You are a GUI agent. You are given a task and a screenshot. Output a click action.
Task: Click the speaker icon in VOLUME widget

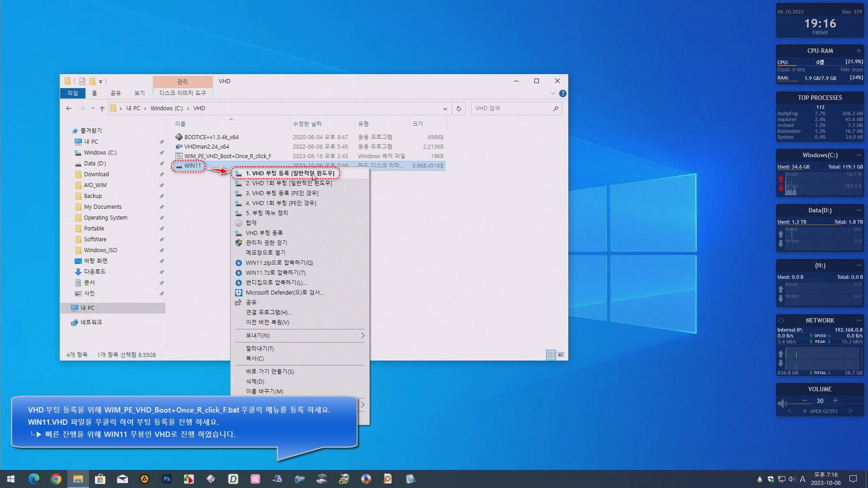click(x=783, y=403)
